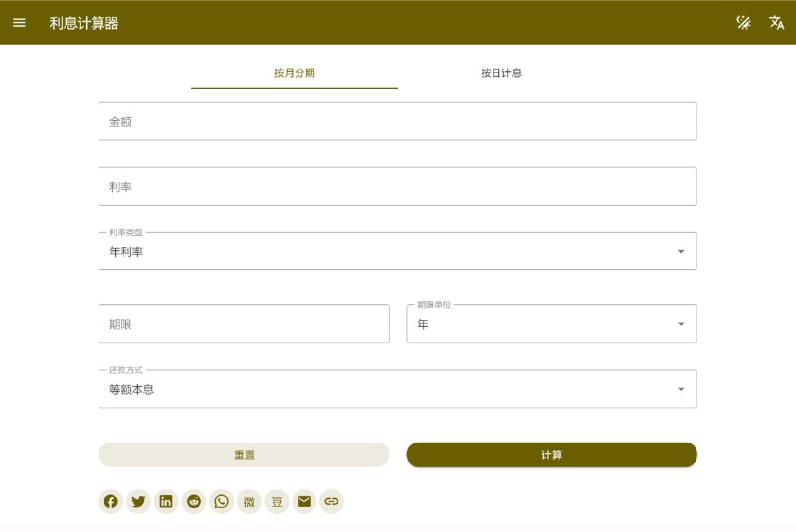
Task: Expand the 还款方式 dropdown
Action: (398, 389)
